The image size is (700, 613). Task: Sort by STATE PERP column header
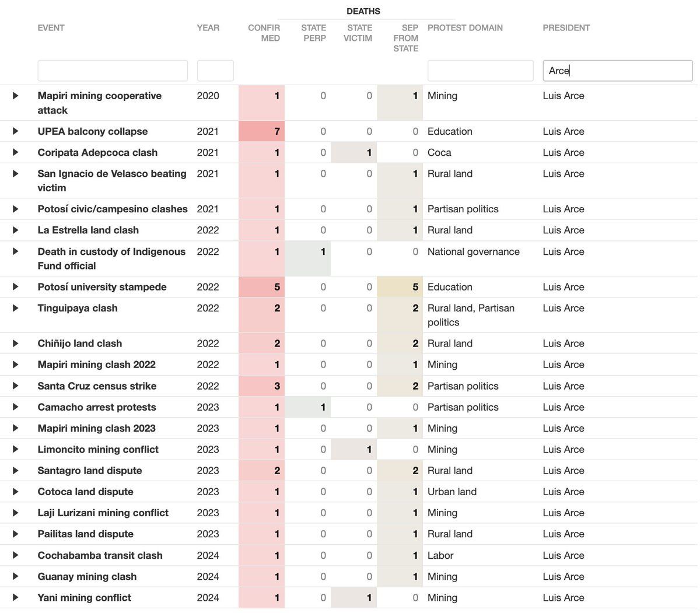[x=314, y=33]
